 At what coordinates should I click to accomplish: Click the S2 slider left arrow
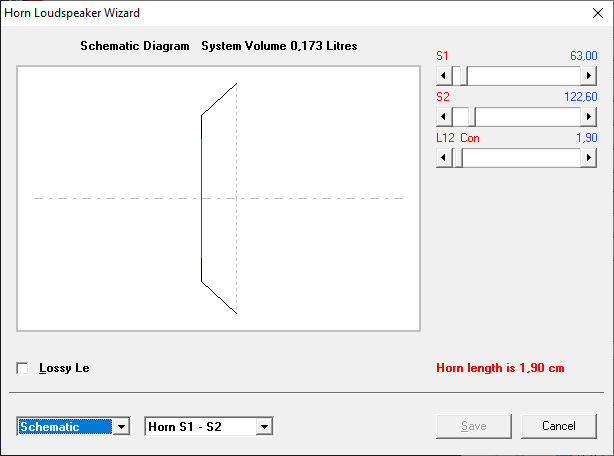pos(444,117)
